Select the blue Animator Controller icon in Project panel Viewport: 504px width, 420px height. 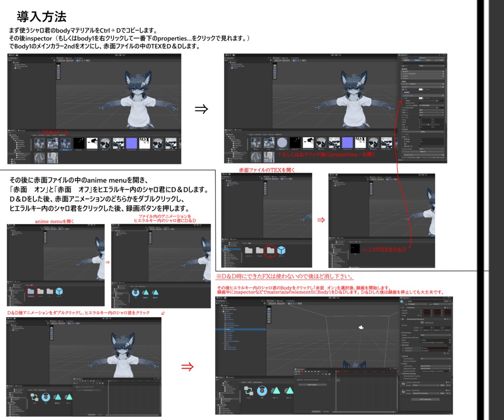tap(249, 389)
